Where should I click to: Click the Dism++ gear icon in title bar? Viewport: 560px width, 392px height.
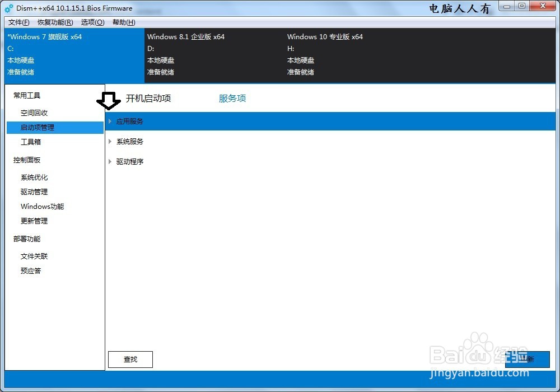(9, 8)
